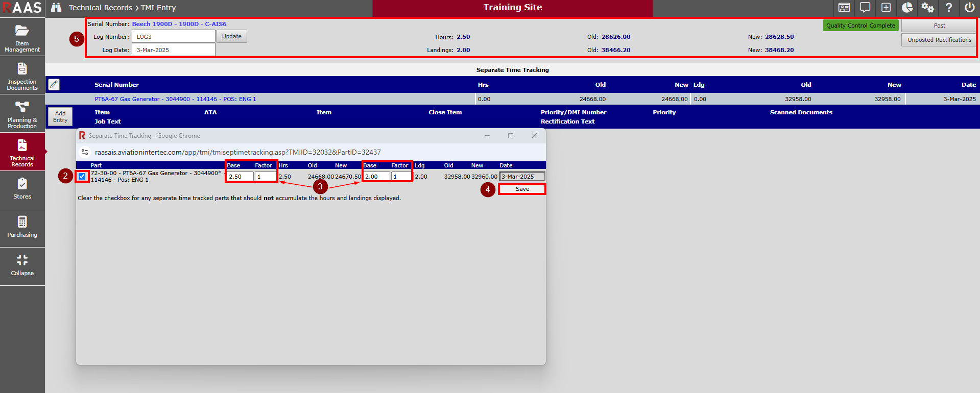
Task: Click the binoculars search icon
Action: point(56,8)
